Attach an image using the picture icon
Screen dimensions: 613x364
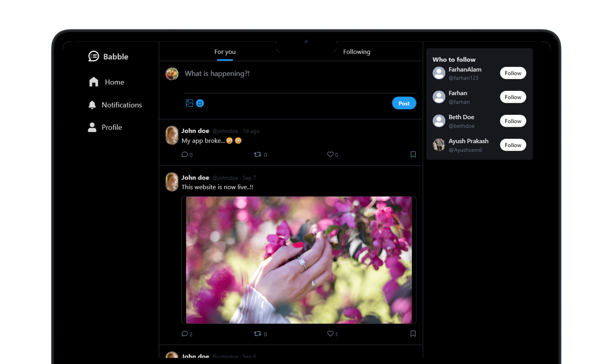click(189, 103)
